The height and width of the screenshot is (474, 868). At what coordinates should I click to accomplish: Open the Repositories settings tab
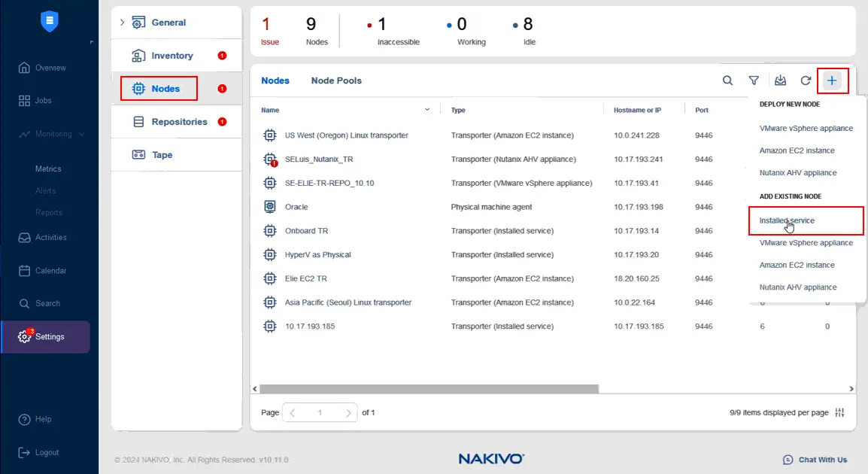pyautogui.click(x=179, y=122)
